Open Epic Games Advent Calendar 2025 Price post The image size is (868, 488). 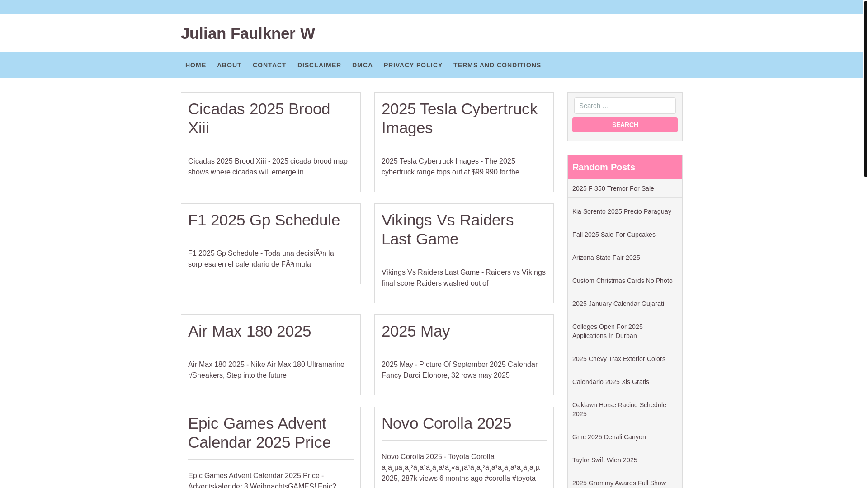259,433
